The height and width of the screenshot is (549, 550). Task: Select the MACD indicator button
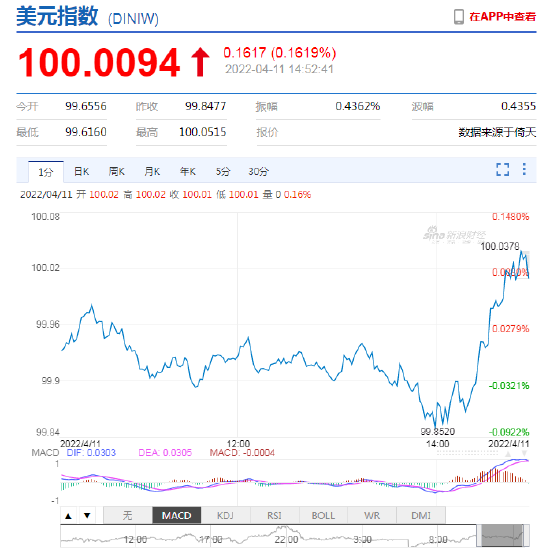point(176,515)
